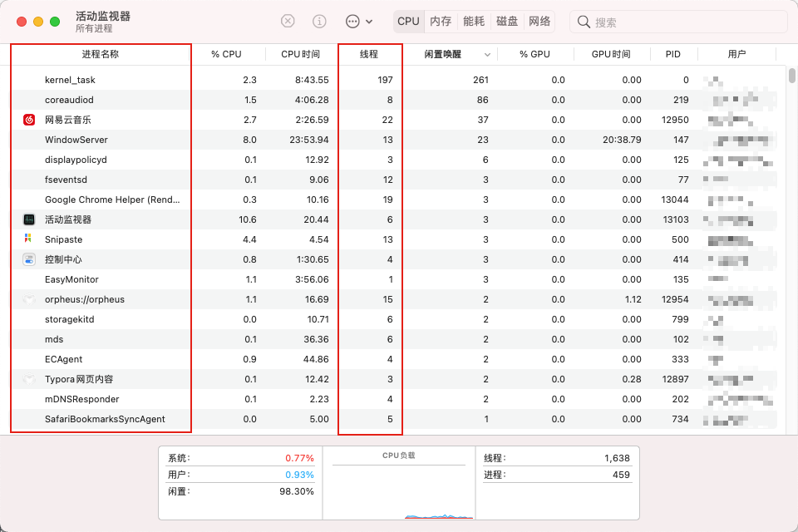
Task: Click the green zoom window button
Action: [55, 22]
